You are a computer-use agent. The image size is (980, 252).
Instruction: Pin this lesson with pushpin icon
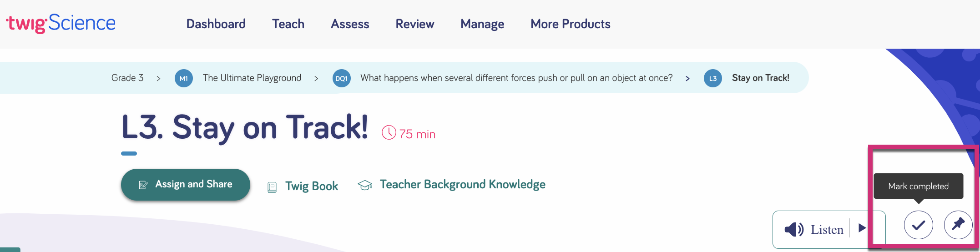click(x=958, y=225)
